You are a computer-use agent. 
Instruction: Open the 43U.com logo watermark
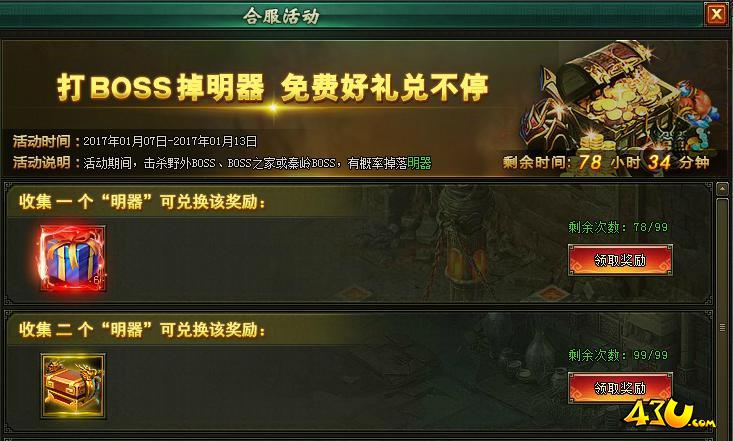point(668,414)
